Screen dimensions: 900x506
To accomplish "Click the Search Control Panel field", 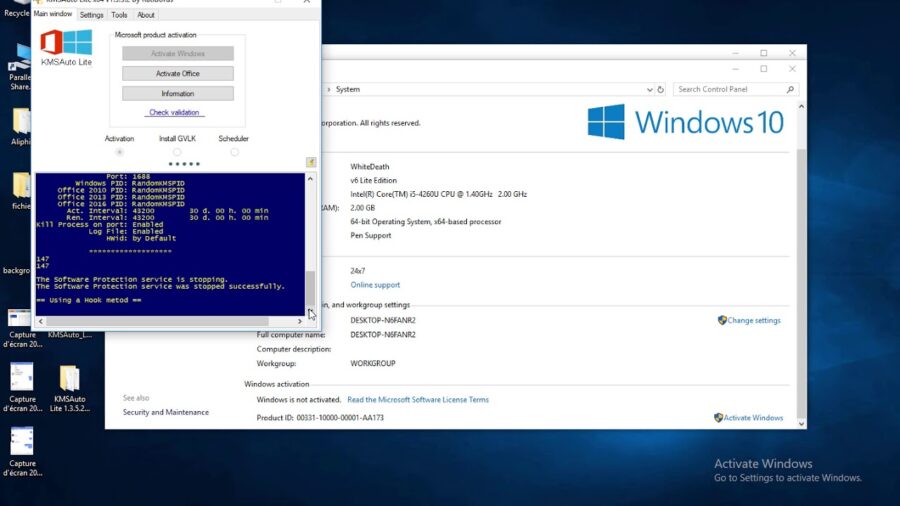I will [x=728, y=89].
